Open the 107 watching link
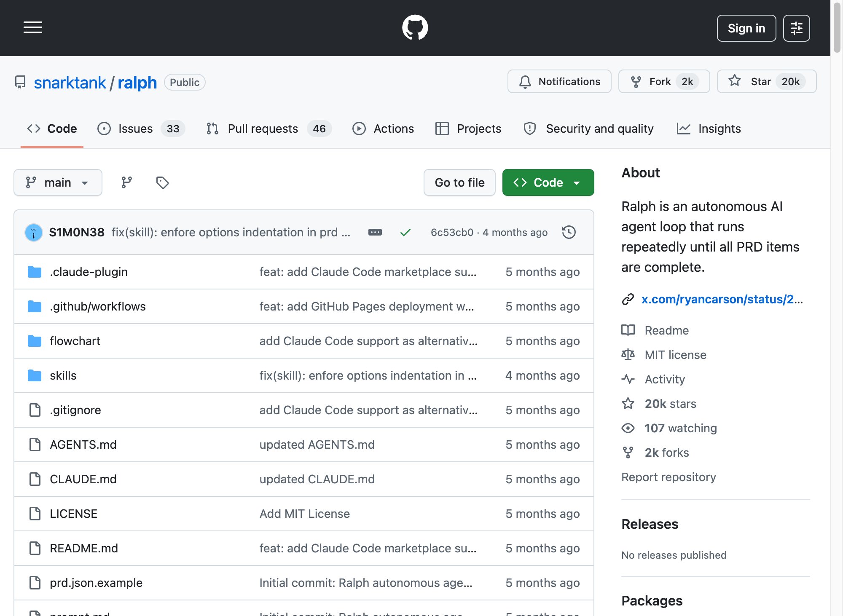Image resolution: width=843 pixels, height=616 pixels. click(x=681, y=428)
